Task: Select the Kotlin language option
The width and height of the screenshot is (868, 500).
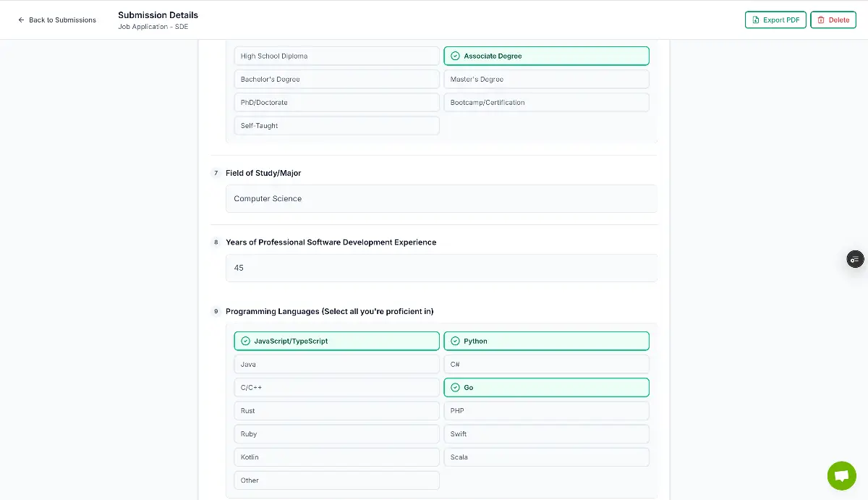Action: (336, 457)
